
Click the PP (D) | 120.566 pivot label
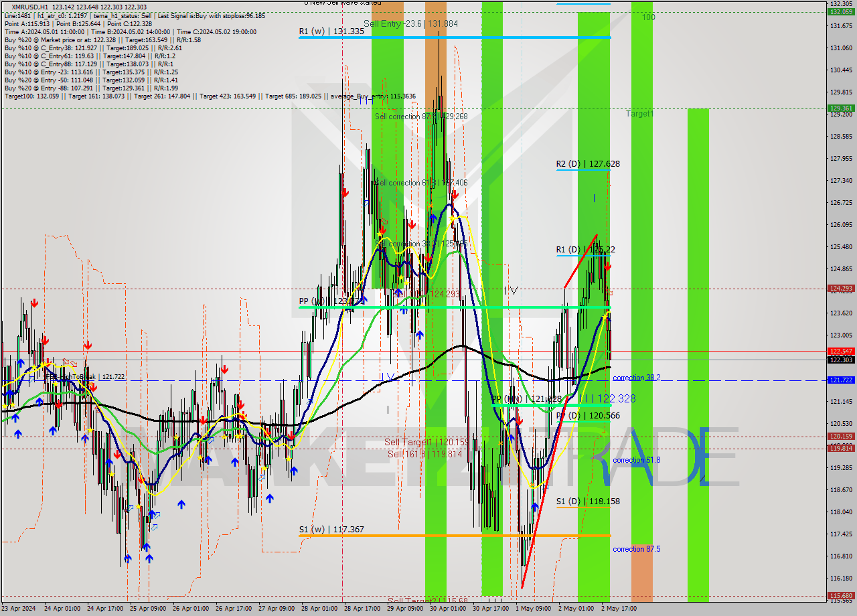588,416
